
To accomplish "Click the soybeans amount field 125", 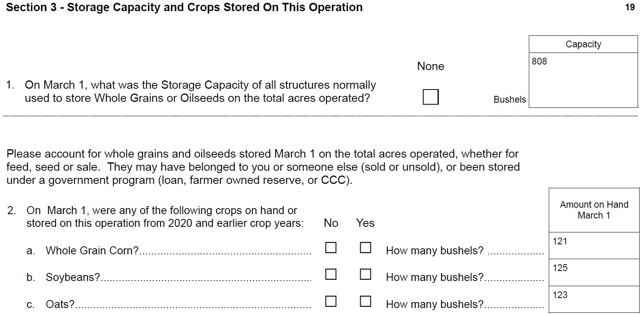I will tap(594, 272).
